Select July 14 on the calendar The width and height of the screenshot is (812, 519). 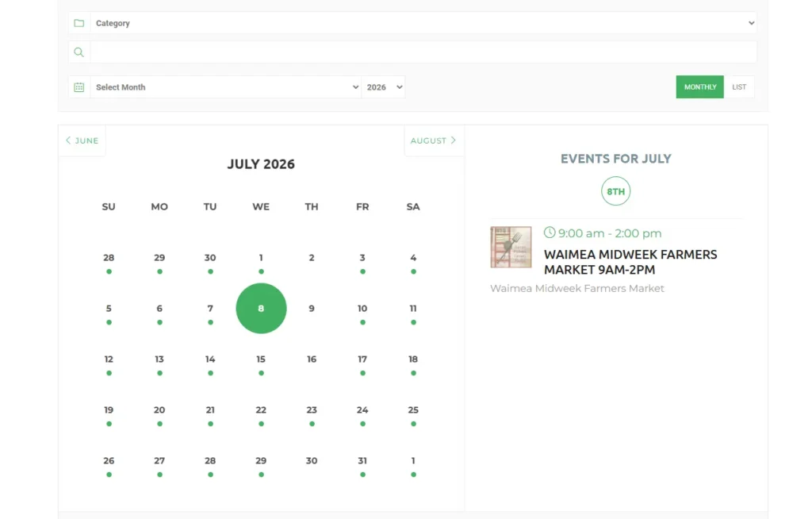coord(210,359)
